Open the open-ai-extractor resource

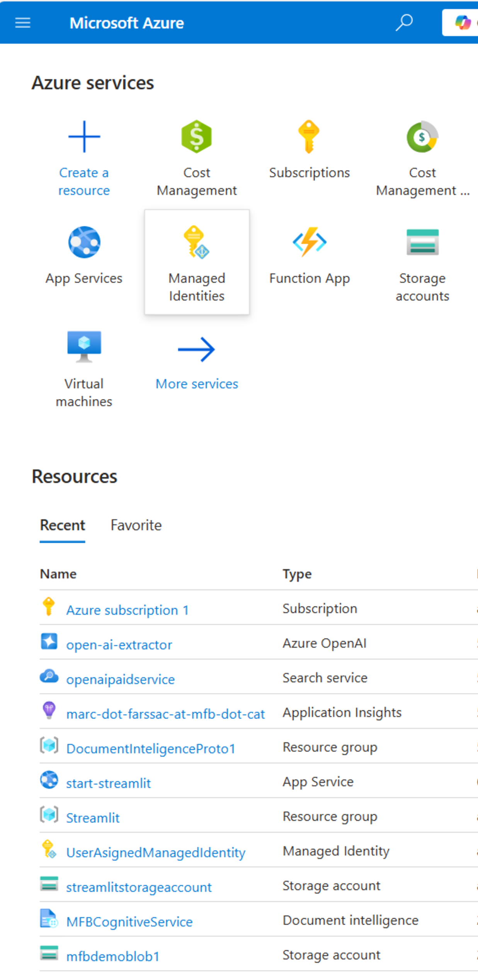[x=119, y=645]
